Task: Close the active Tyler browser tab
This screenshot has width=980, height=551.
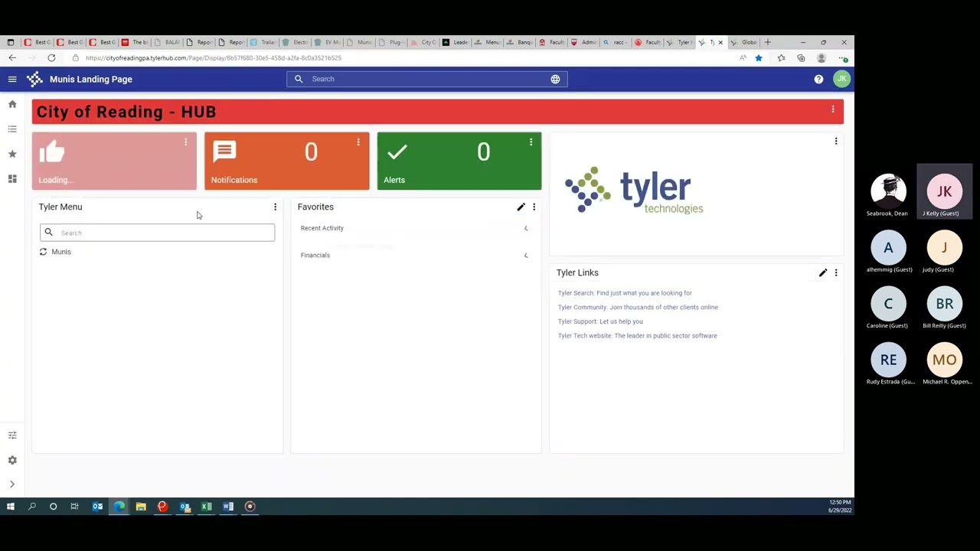Action: pos(720,42)
